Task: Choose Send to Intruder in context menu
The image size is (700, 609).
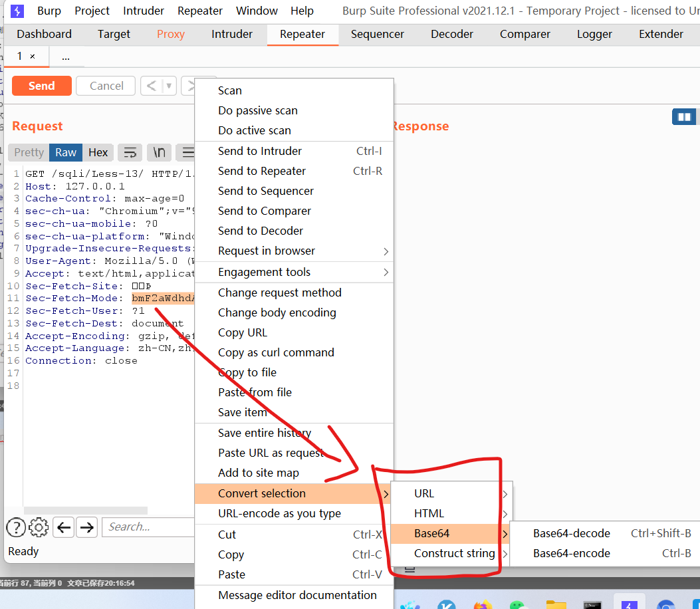Action: [x=294, y=152]
